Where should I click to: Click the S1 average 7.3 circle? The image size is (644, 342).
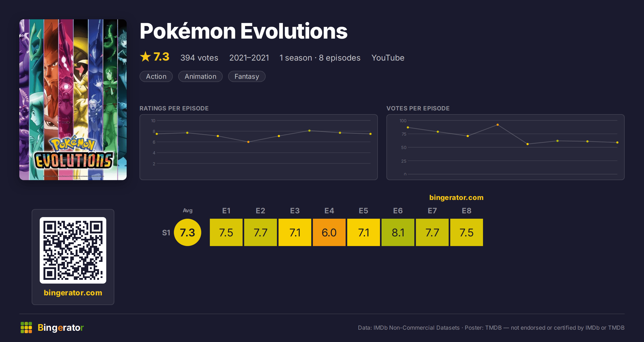pos(188,232)
